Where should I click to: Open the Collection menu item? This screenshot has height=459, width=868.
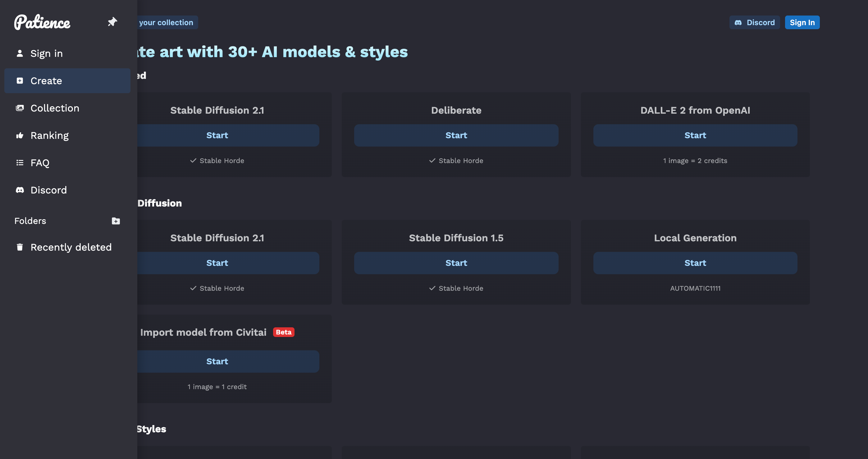click(55, 108)
